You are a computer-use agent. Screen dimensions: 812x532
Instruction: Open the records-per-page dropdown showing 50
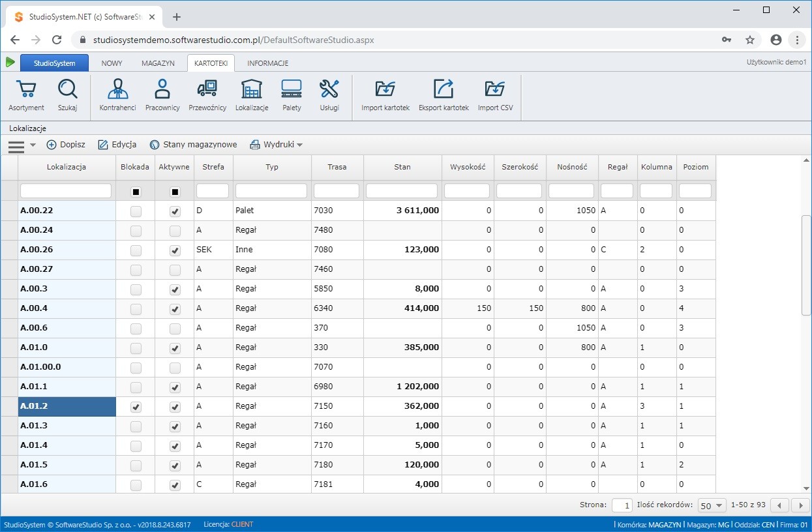712,505
